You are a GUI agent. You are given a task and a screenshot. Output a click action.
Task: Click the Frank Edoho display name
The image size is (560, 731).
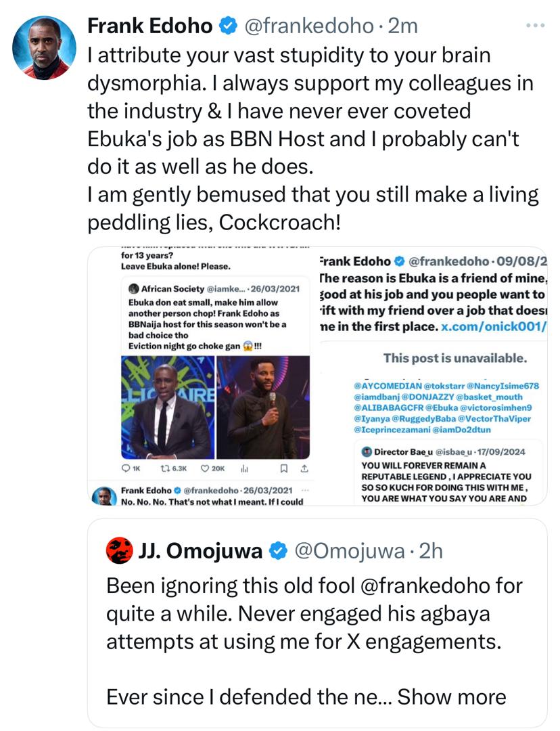[151, 26]
